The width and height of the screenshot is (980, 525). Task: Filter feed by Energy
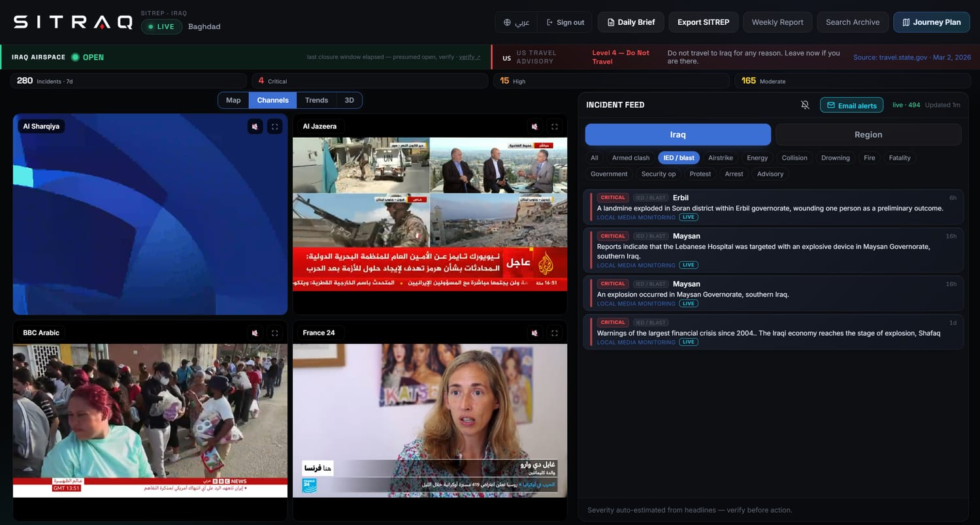tap(757, 158)
